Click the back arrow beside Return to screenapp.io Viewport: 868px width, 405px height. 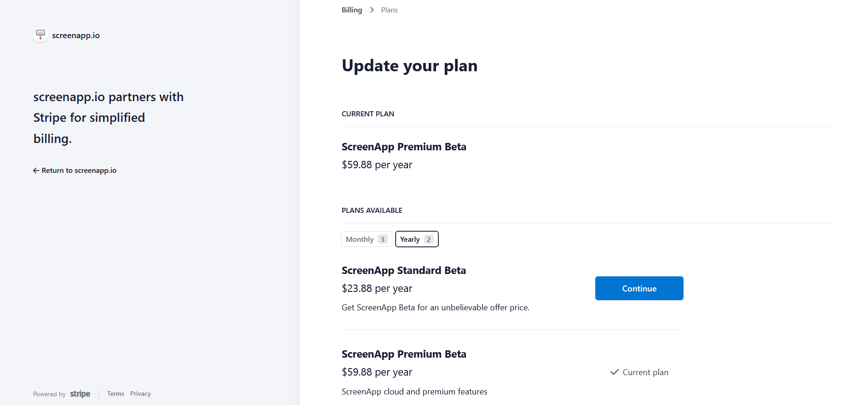click(36, 171)
